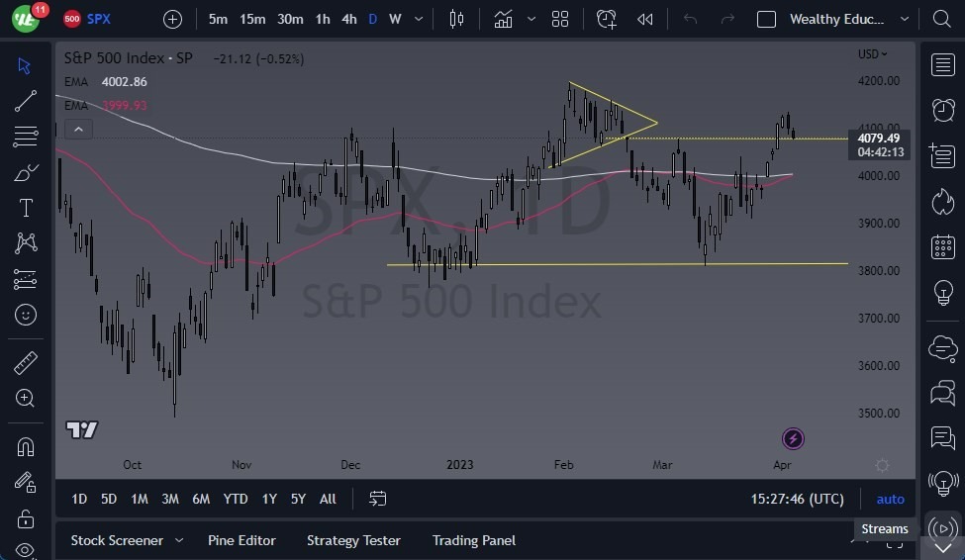This screenshot has width=965, height=560.
Task: Open the chart patterns tool
Action: (x=25, y=243)
